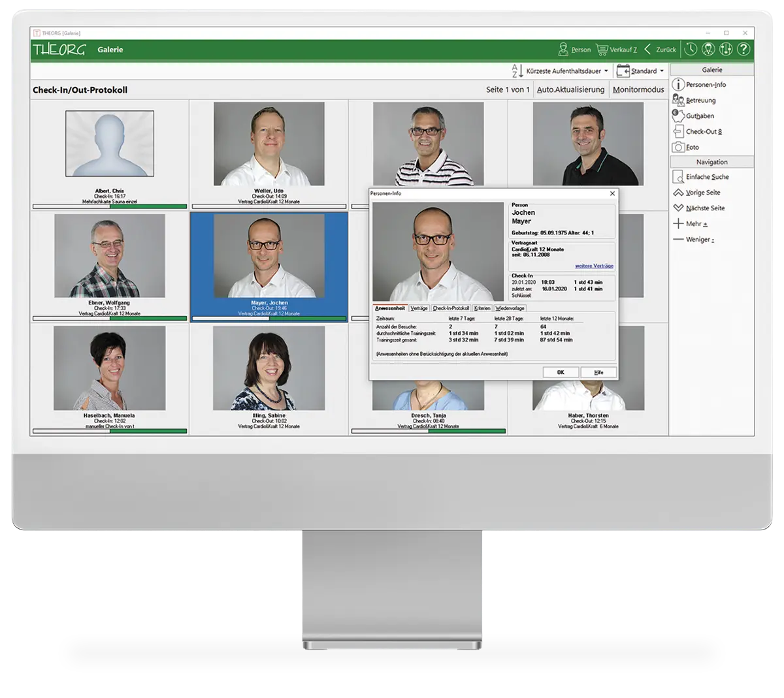Screen dimensions: 784x698
Task: Open the Check-In-Protokoll tab
Action: 451,308
